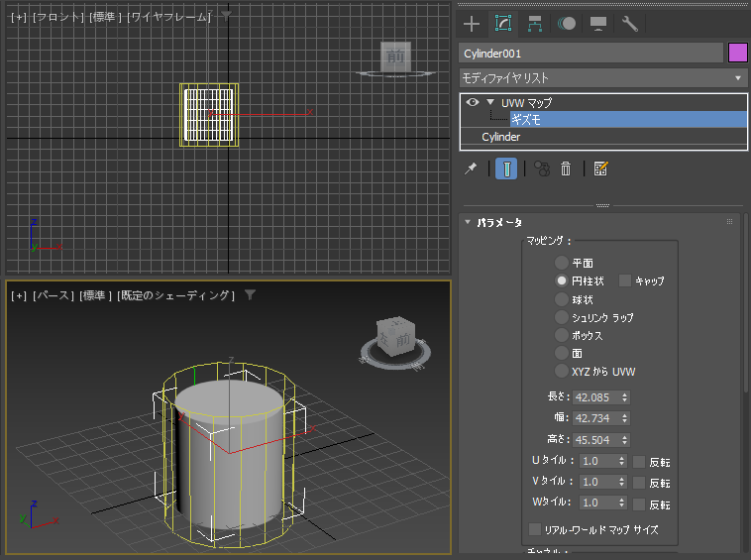751x560 pixels.
Task: Select 円柱状 mapping radio button
Action: (562, 280)
